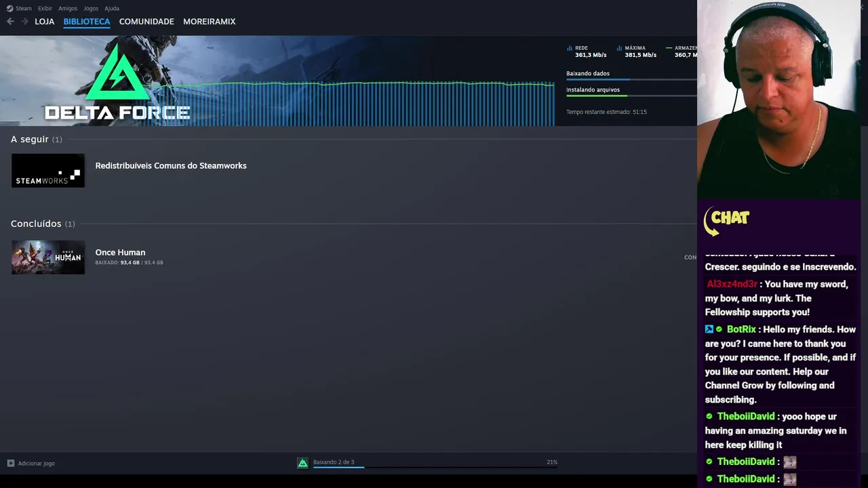Click the REDE speed indicator
868x488 pixels.
tap(587, 52)
